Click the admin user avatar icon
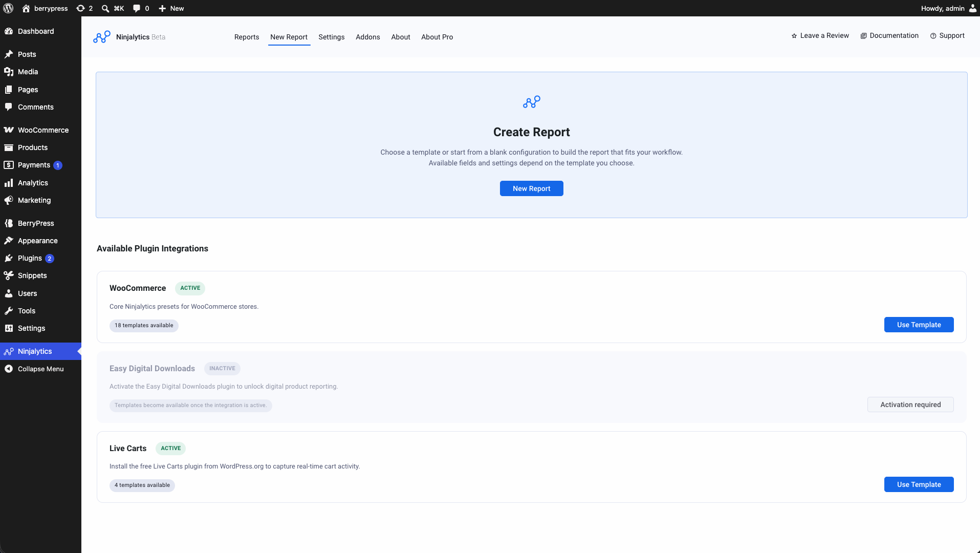The height and width of the screenshot is (553, 980). (973, 8)
